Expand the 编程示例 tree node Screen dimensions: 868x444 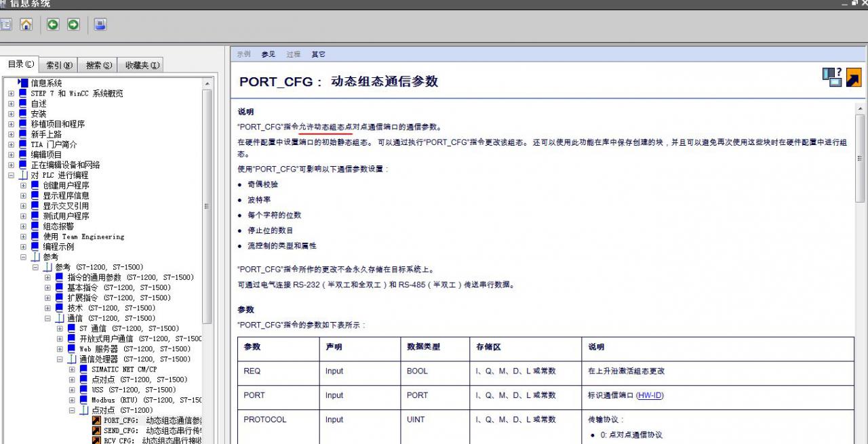pos(23,247)
